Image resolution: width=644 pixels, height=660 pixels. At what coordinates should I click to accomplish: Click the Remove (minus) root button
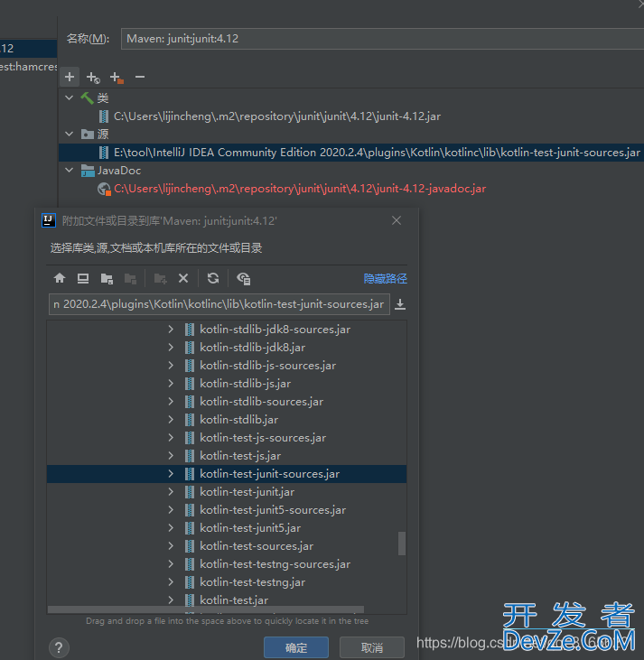[x=140, y=77]
